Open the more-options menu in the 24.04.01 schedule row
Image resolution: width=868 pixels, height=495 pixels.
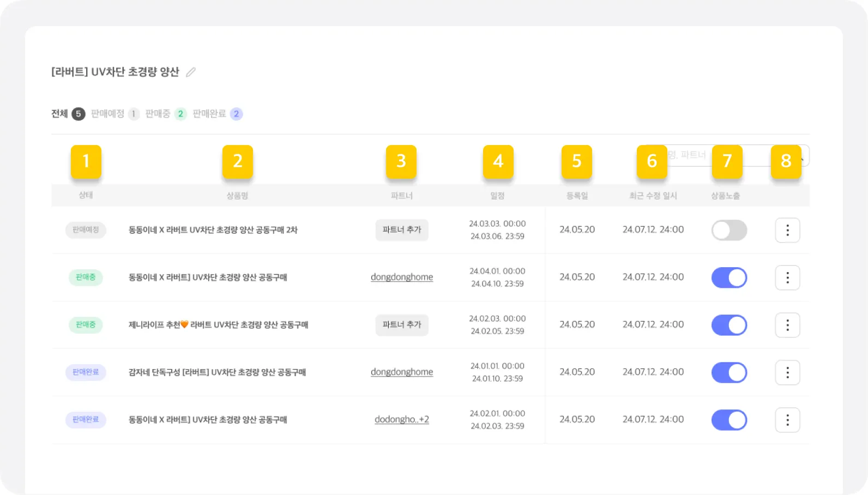click(787, 277)
